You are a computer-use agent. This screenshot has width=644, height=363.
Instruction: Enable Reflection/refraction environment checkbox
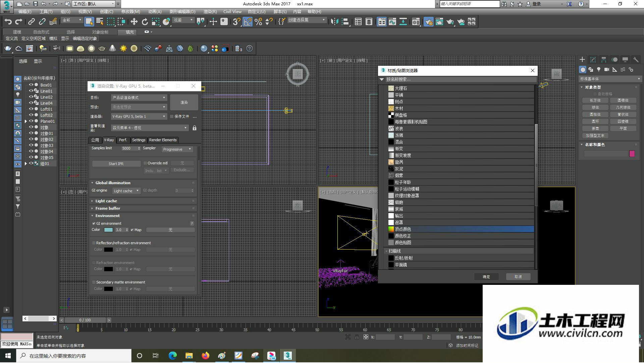(x=94, y=243)
